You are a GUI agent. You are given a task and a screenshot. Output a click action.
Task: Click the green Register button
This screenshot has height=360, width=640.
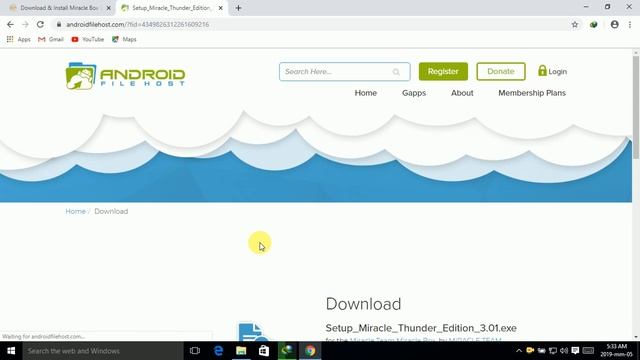[x=443, y=71]
